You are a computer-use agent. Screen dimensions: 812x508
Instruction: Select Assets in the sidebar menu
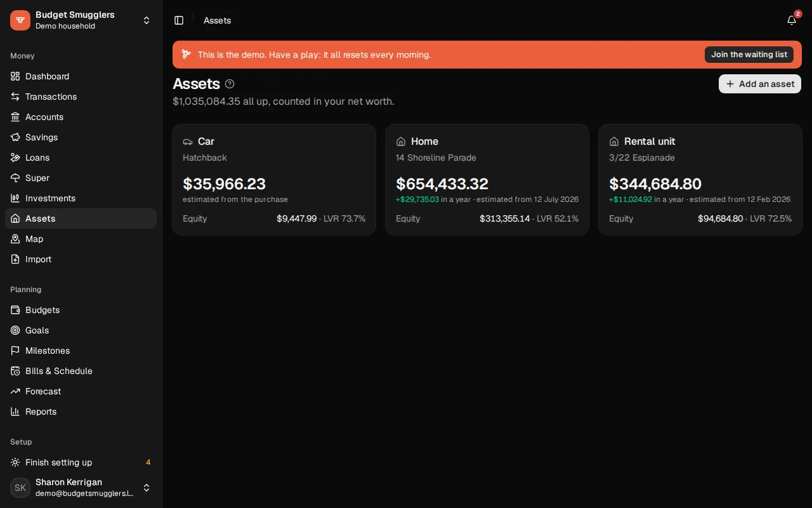81,218
